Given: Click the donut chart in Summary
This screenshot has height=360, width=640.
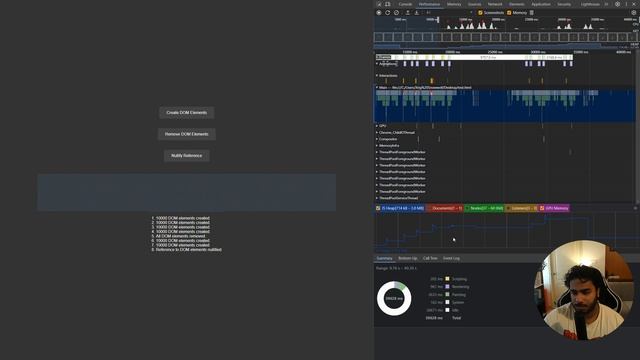Looking at the screenshot, I should click(x=394, y=298).
